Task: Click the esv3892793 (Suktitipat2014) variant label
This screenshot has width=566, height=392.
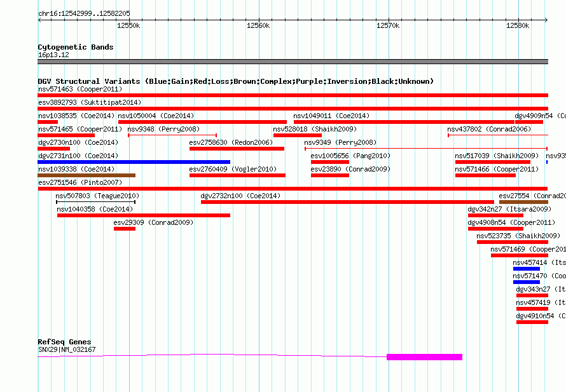Action: 90,102
